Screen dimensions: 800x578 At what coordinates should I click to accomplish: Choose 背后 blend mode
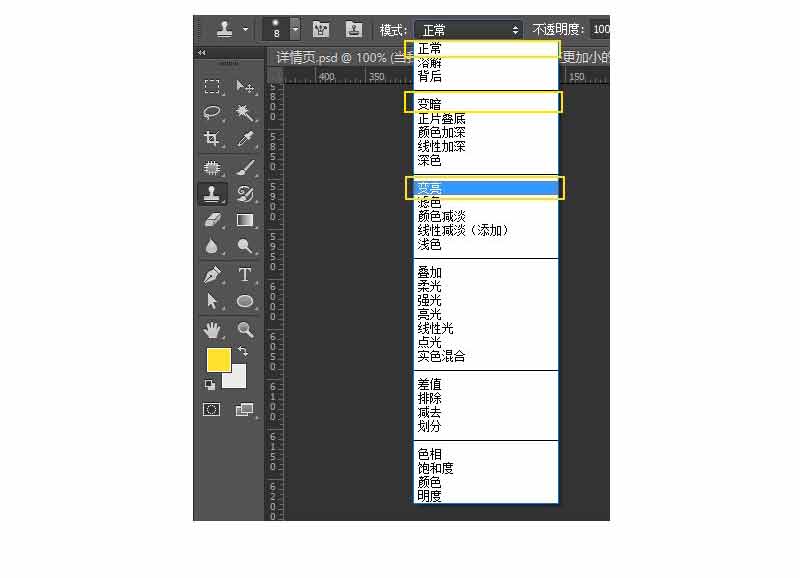point(486,77)
